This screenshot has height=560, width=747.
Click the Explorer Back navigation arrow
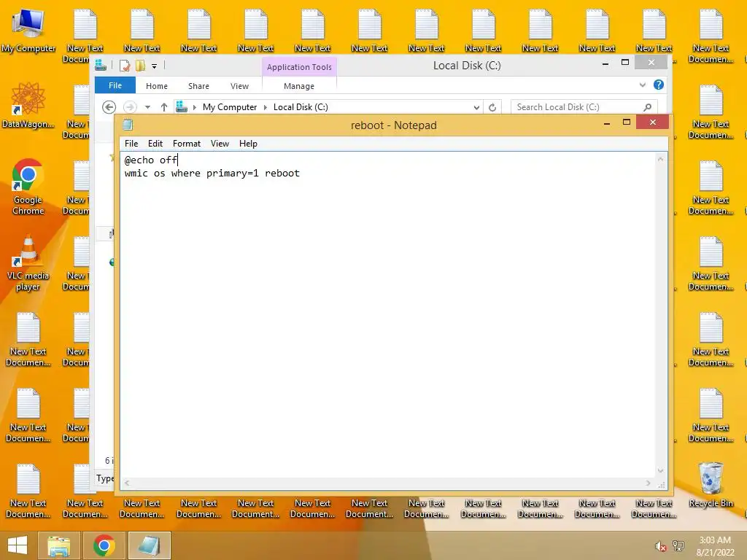tap(109, 107)
